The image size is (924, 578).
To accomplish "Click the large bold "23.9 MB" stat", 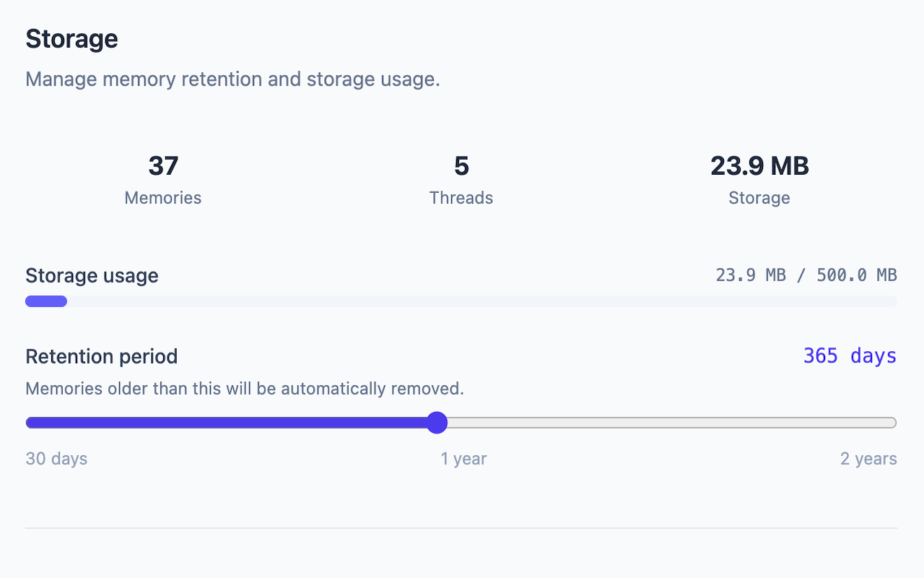I will point(759,166).
